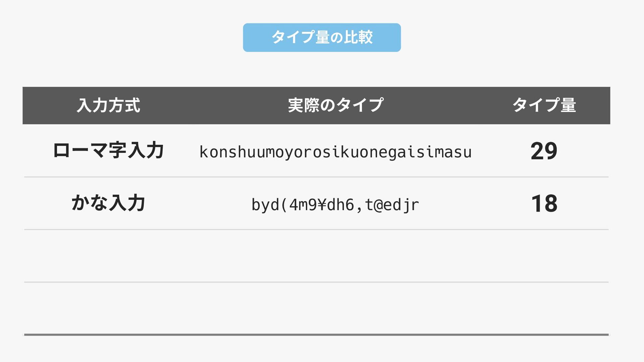Click the konshuumoyorosikuonegaisimasu text
This screenshot has width=644, height=362.
pos(335,152)
